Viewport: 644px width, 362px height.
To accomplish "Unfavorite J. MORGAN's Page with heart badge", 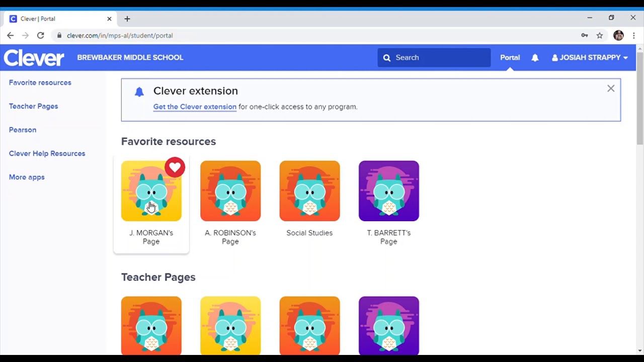I will pos(175,167).
